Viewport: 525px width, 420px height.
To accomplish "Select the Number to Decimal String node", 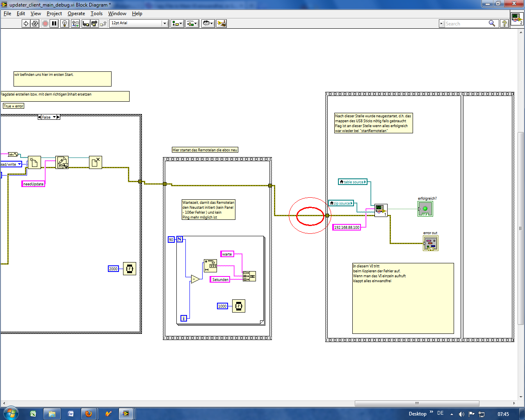I will click(x=210, y=266).
